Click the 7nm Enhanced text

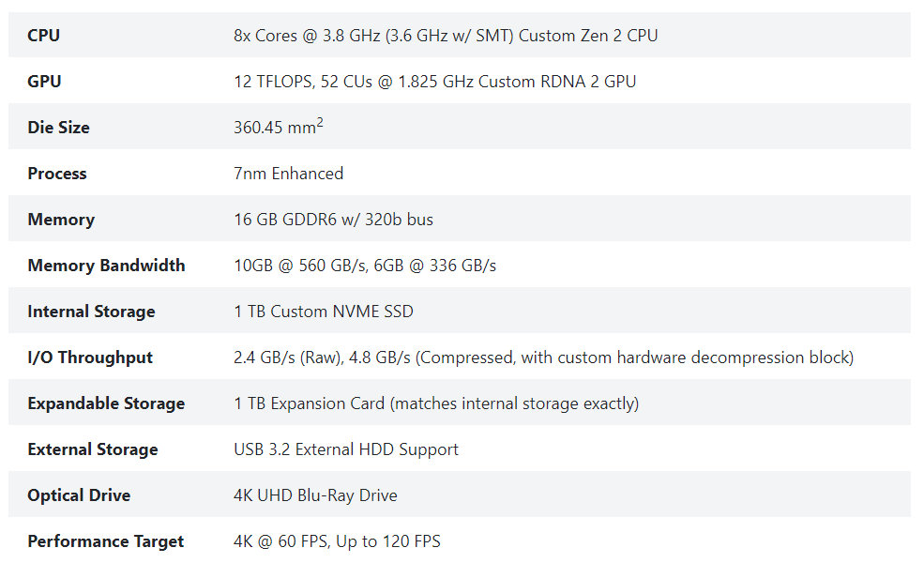click(288, 174)
